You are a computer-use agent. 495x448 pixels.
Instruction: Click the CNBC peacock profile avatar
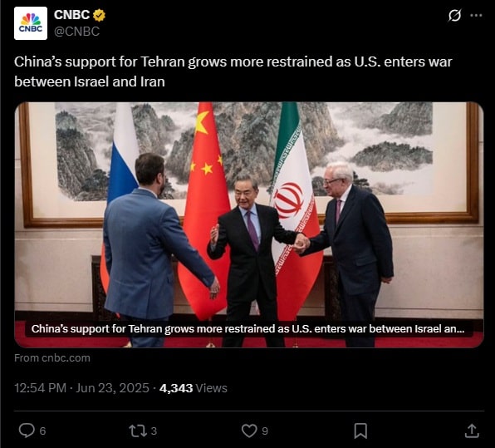click(x=31, y=23)
